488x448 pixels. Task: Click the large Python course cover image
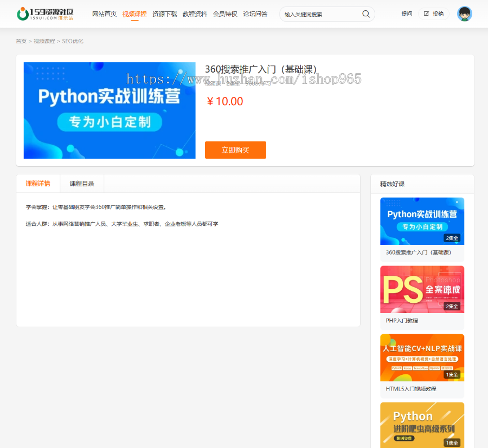[110, 111]
